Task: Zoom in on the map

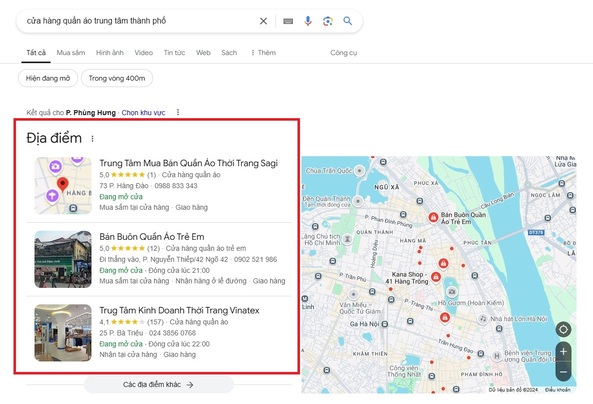Action: [x=563, y=351]
